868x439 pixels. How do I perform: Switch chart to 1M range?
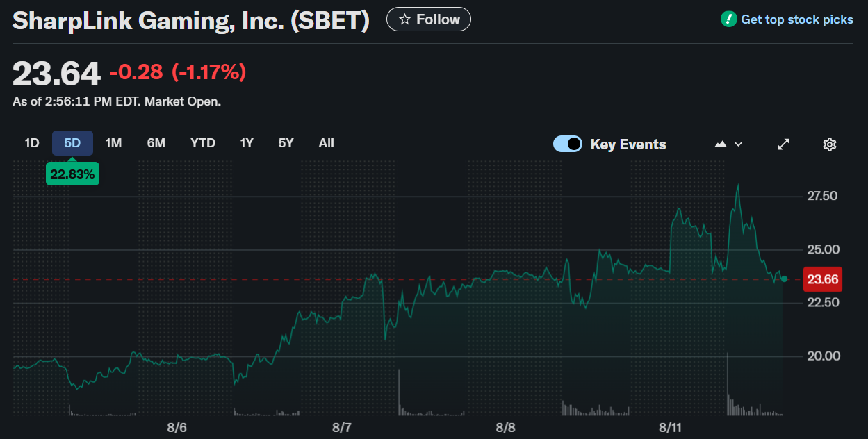[x=113, y=143]
